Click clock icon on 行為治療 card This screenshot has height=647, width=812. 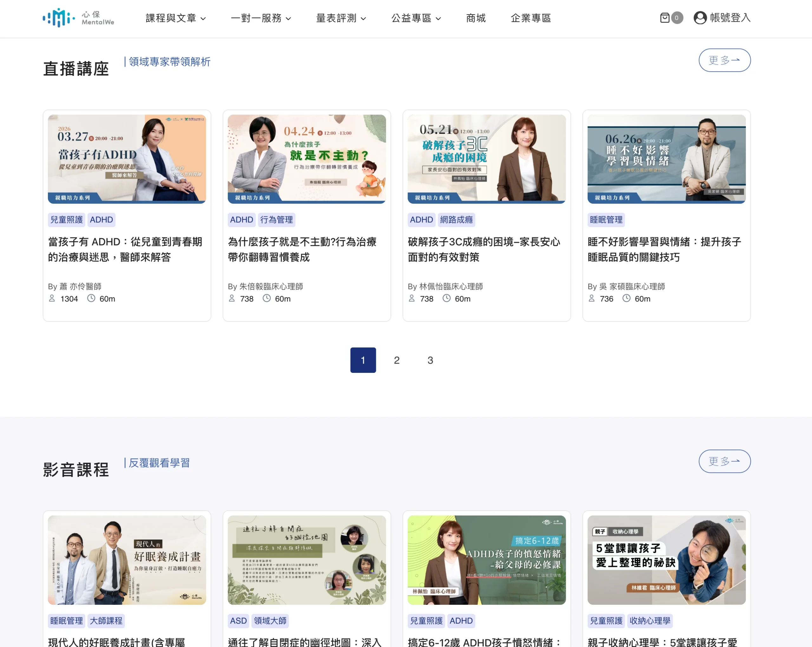267,299
